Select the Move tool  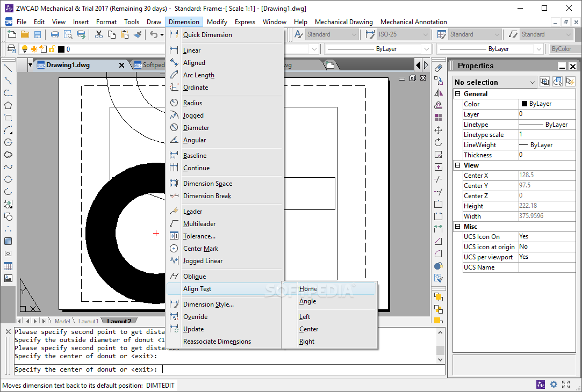pos(439,130)
